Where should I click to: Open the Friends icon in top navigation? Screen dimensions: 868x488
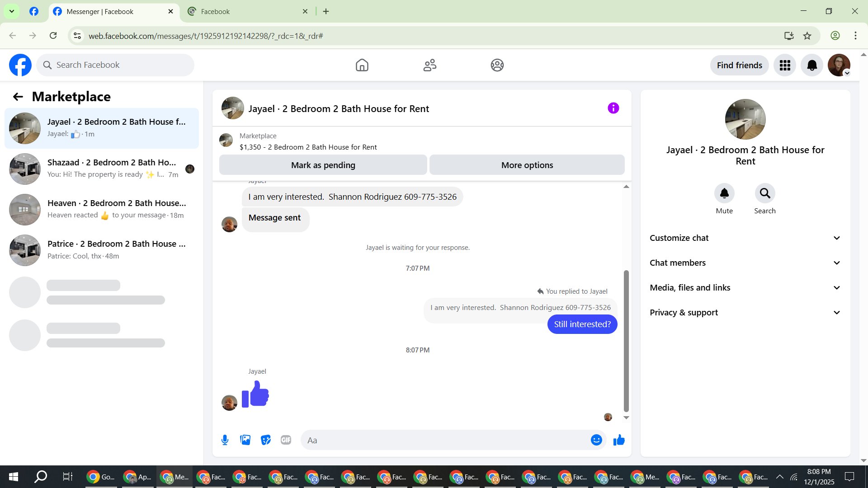(430, 65)
